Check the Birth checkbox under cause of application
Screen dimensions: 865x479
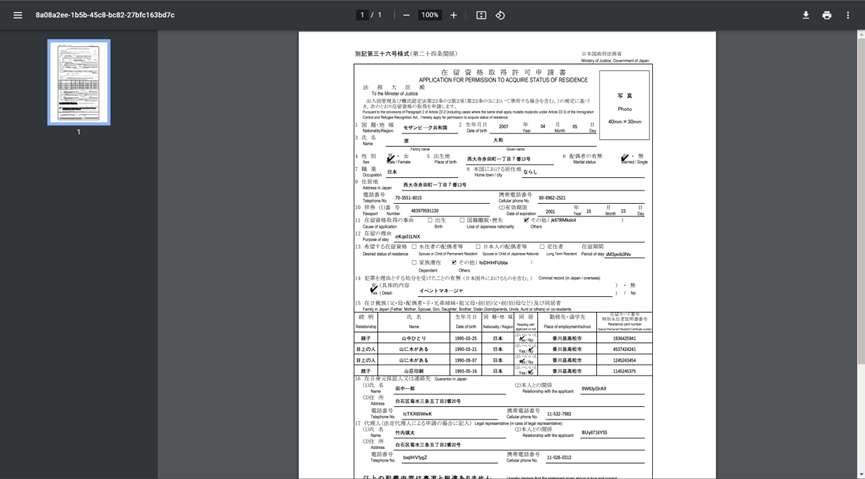[x=430, y=220]
